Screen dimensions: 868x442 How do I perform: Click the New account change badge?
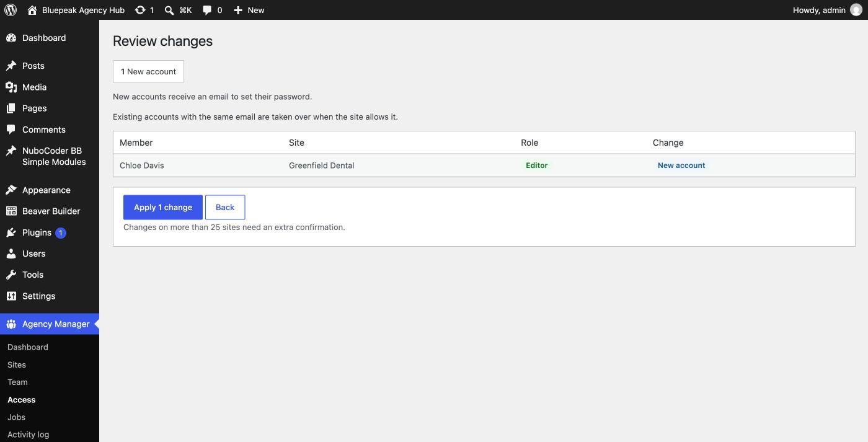coord(681,166)
